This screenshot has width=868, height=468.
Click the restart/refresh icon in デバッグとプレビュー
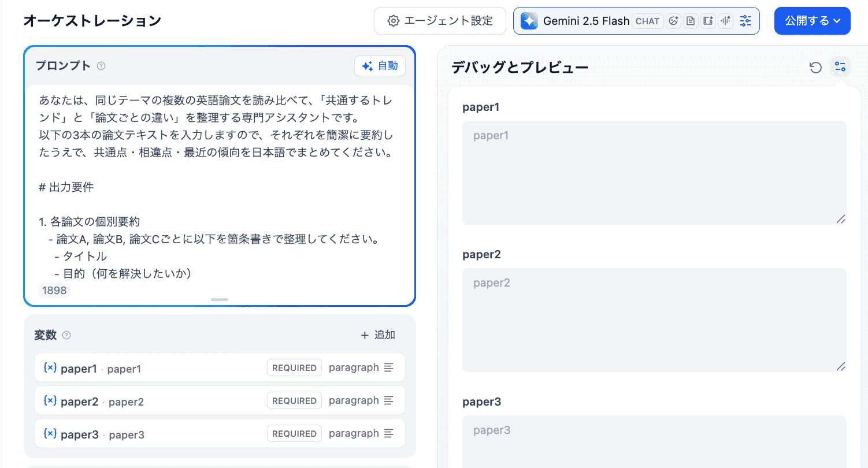point(815,68)
